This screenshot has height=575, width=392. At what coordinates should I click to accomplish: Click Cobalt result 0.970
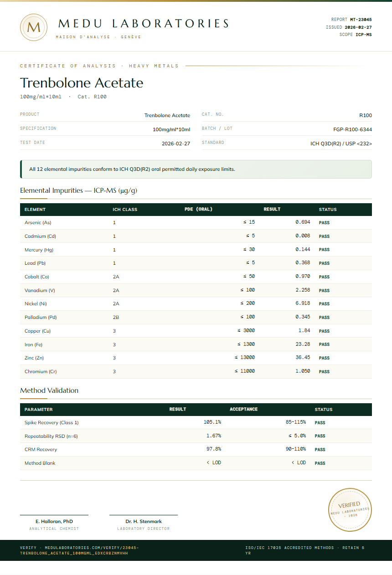(303, 277)
